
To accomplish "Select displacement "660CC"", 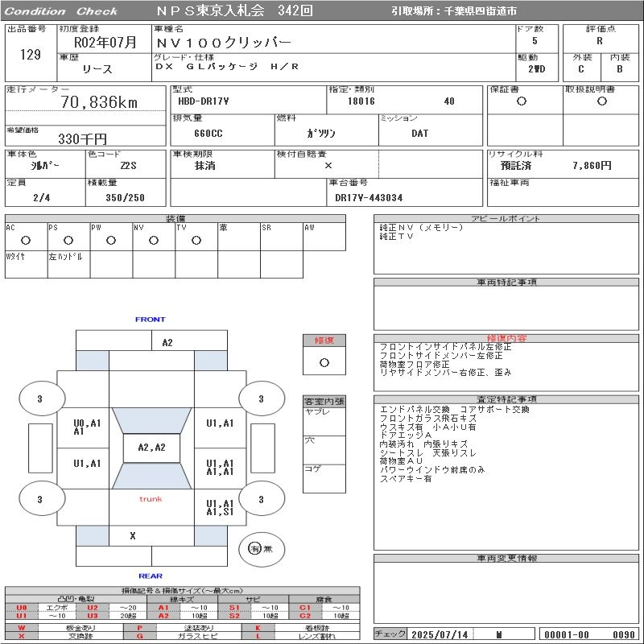I will [208, 134].
